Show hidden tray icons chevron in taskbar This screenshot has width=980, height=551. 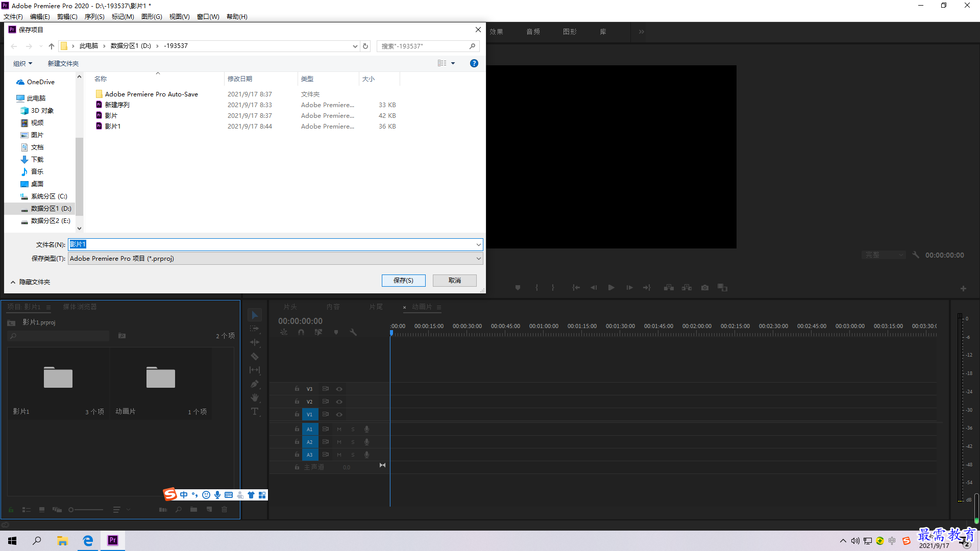843,541
